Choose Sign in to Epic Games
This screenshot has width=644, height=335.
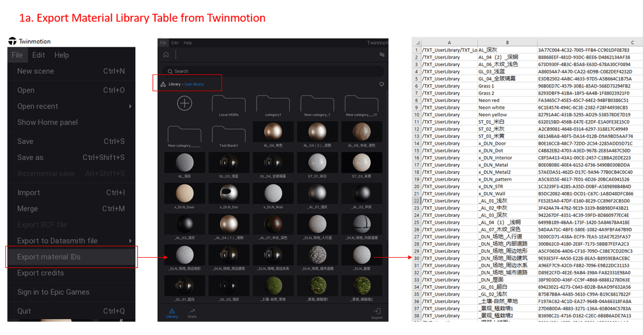pyautogui.click(x=71, y=292)
